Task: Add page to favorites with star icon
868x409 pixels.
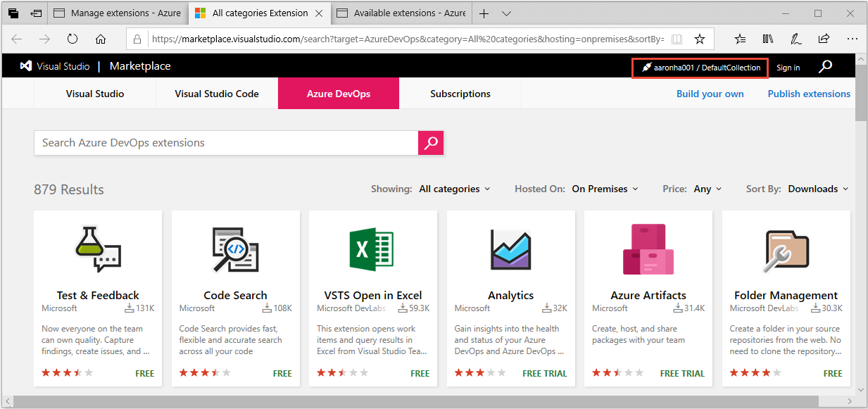Action: 699,39
